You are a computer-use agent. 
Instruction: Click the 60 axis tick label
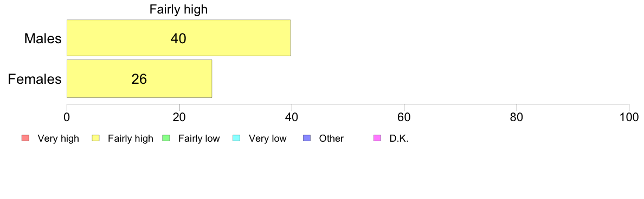tap(404, 117)
